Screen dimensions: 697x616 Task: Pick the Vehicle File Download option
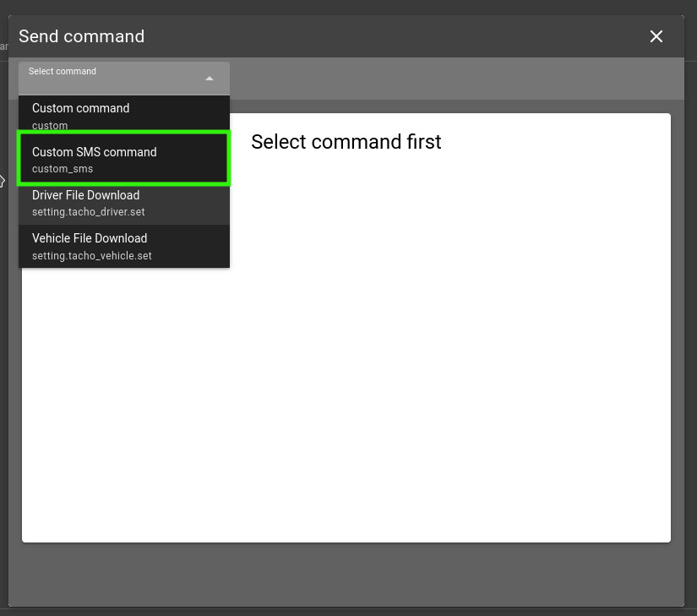(x=124, y=246)
